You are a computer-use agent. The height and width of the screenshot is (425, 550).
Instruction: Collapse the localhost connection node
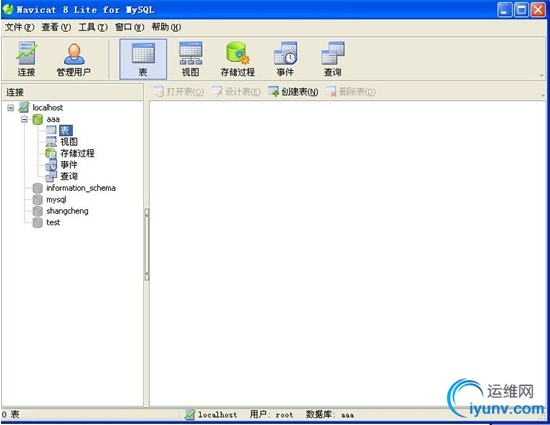click(11, 108)
